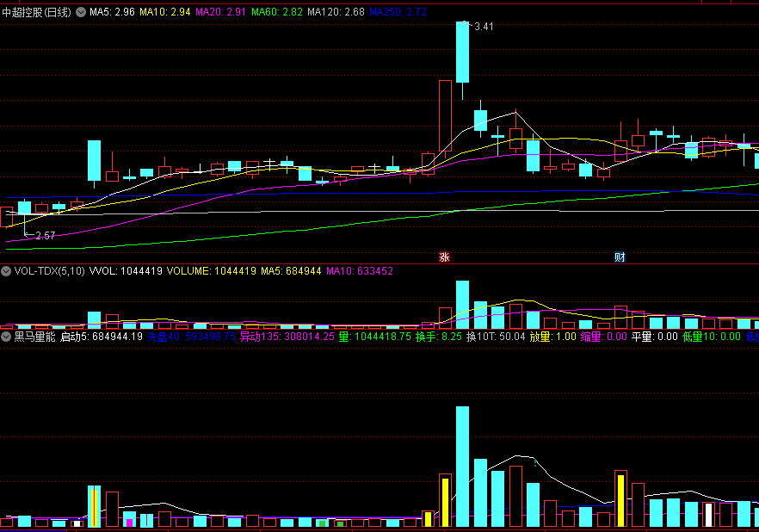Select the 黑马量能 indicator name
Screen dimensions: 759x532
34,337
